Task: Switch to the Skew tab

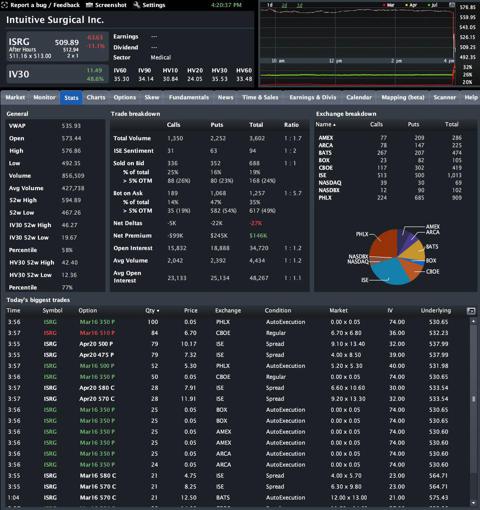Action: click(152, 98)
